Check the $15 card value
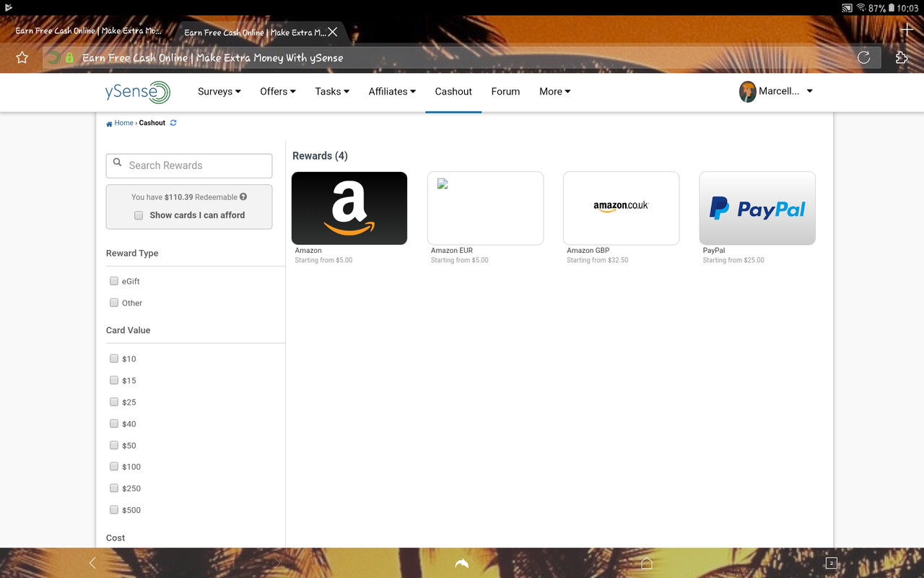 (x=114, y=380)
